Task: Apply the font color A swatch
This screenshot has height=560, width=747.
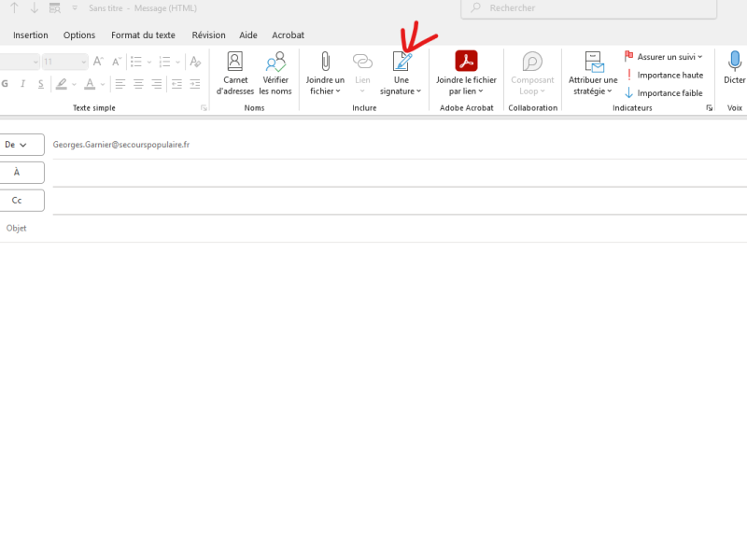Action: 90,84
